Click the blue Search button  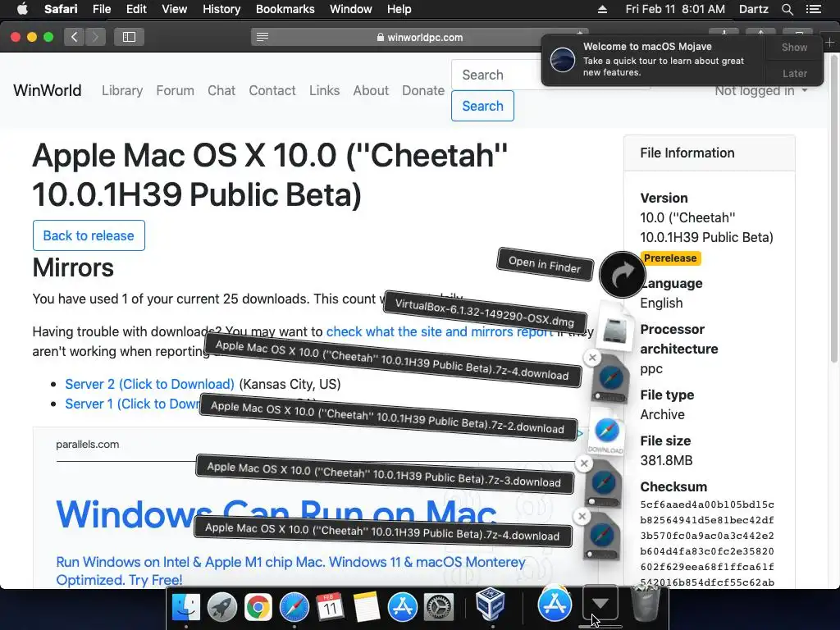click(x=482, y=106)
